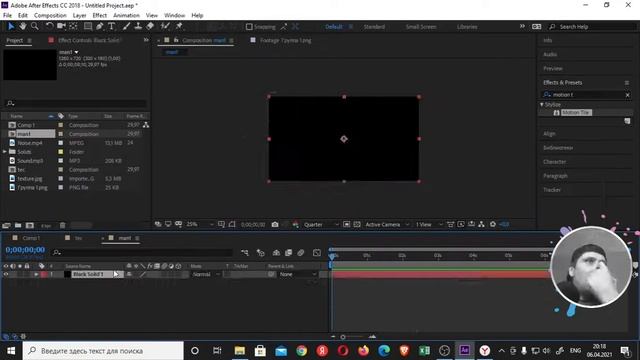Screen dimensions: 640x360
Task: Open the Normal blending mode dropdown
Action: pos(206,274)
